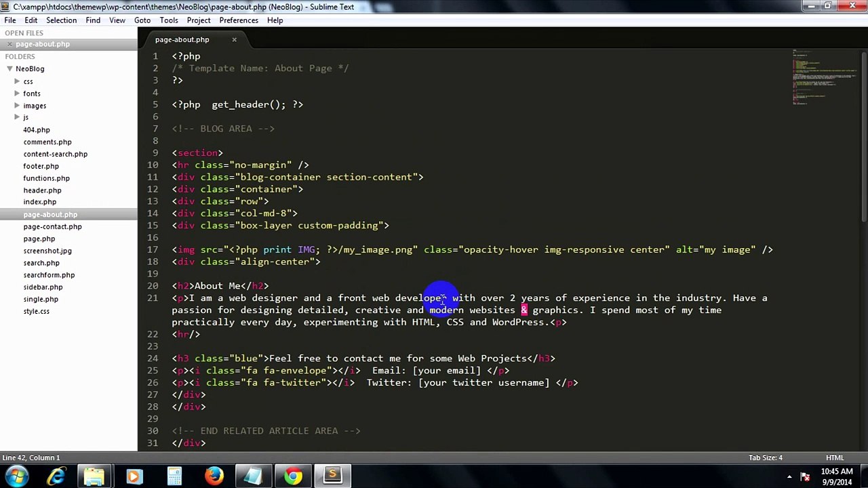This screenshot has height=488, width=868.
Task: Click the Template Name comment on line 2
Action: coord(260,68)
